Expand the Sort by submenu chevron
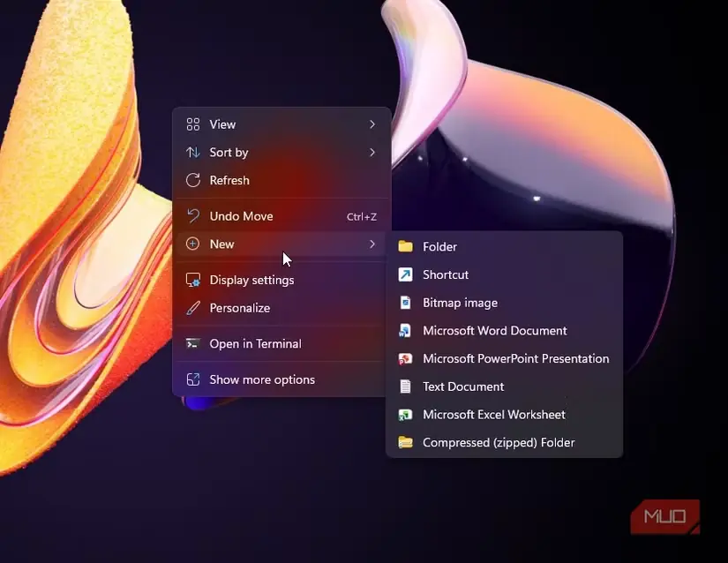Screen dimensions: 728x563 coord(372,153)
